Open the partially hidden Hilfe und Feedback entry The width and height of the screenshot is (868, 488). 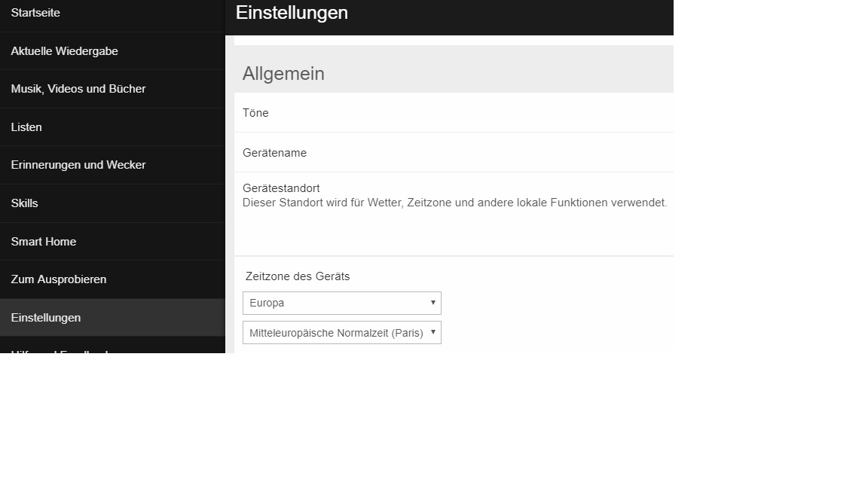pos(60,349)
